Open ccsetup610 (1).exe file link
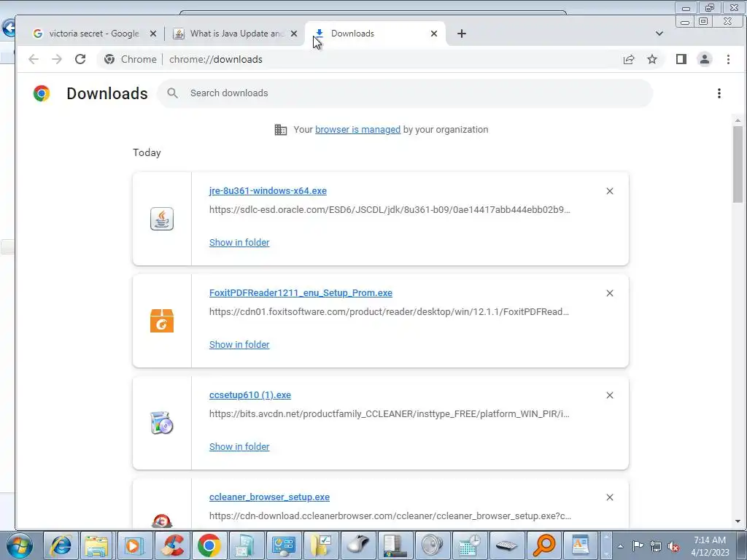Image resolution: width=747 pixels, height=560 pixels. (250, 394)
